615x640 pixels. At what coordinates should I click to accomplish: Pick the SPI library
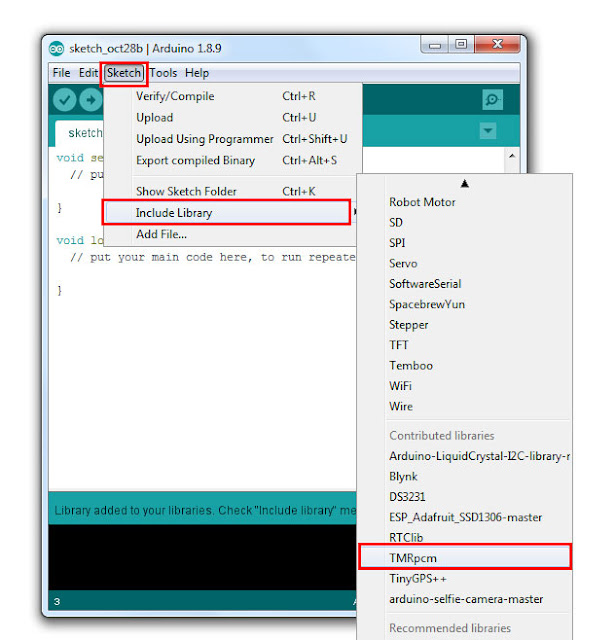(x=465, y=243)
